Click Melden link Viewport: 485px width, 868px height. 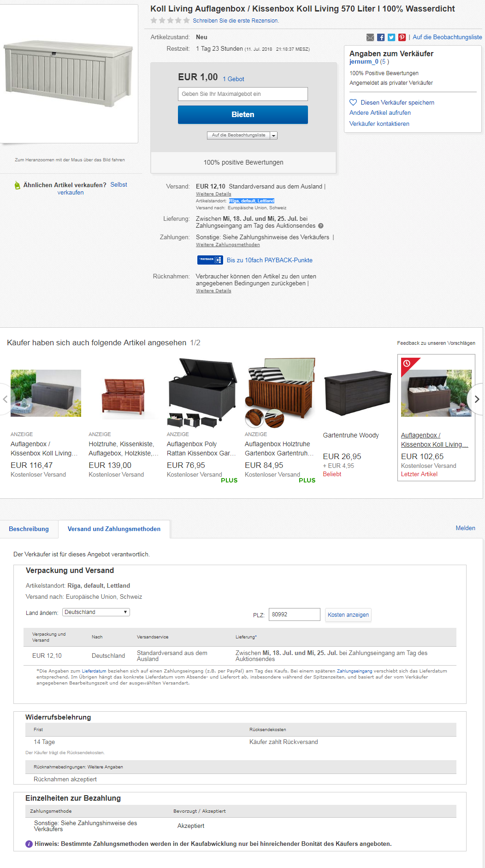(465, 528)
